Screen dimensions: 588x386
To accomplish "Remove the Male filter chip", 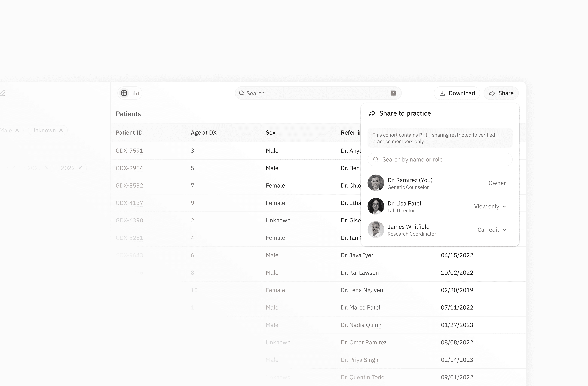I will pos(17,130).
